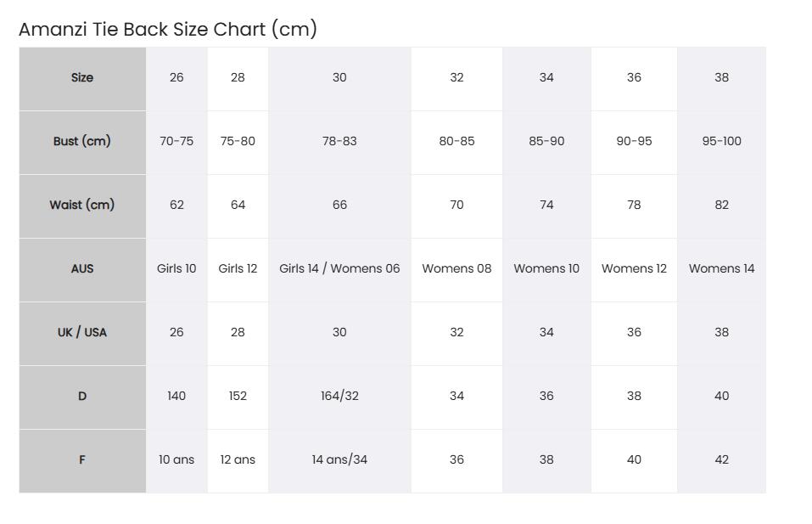This screenshot has width=812, height=524.
Task: Click the 95-100 bust measurement cell
Action: click(721, 142)
